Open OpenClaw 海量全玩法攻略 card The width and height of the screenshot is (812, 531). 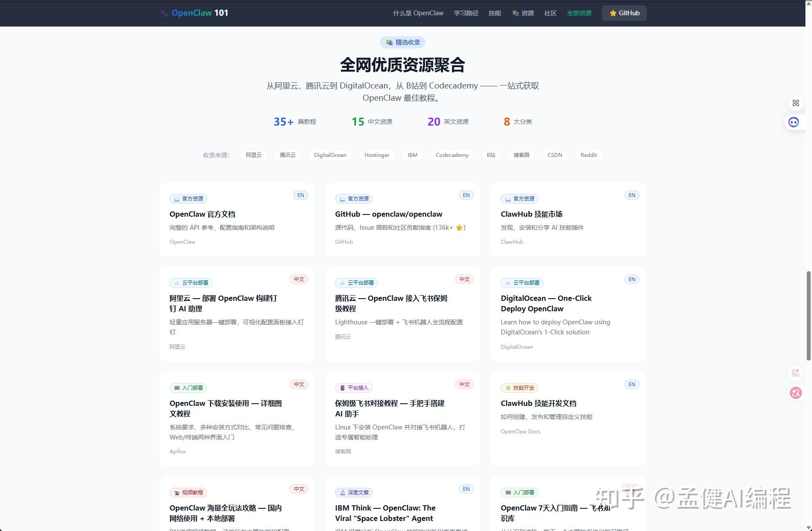pos(237,504)
